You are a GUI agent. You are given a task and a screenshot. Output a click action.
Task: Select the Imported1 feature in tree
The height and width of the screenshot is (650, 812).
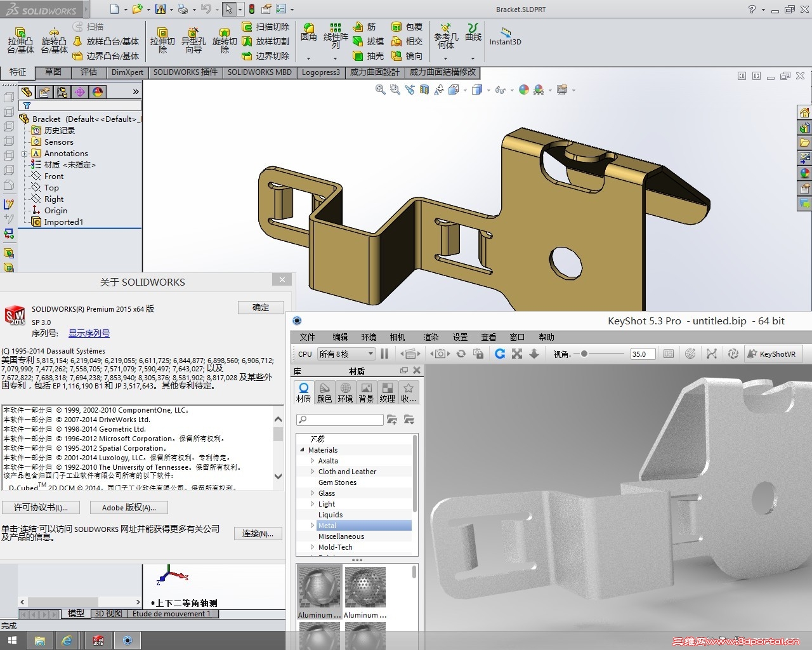[58, 222]
